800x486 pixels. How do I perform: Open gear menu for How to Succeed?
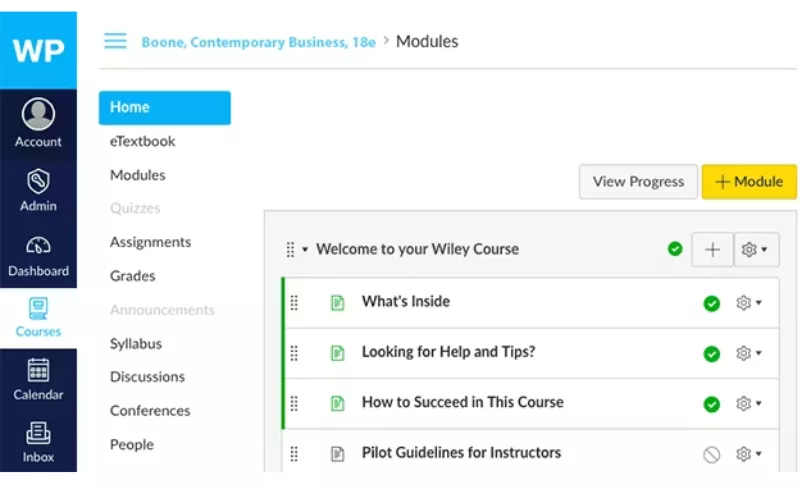[748, 403]
